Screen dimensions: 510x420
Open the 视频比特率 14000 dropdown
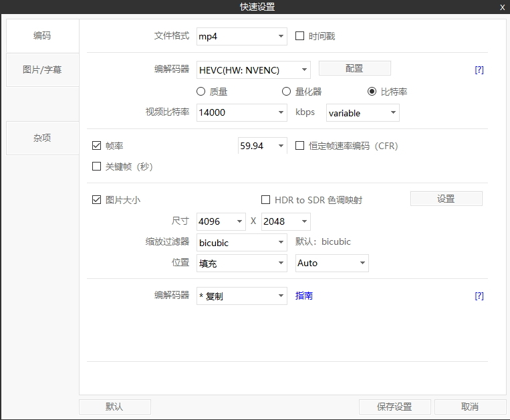(x=242, y=112)
